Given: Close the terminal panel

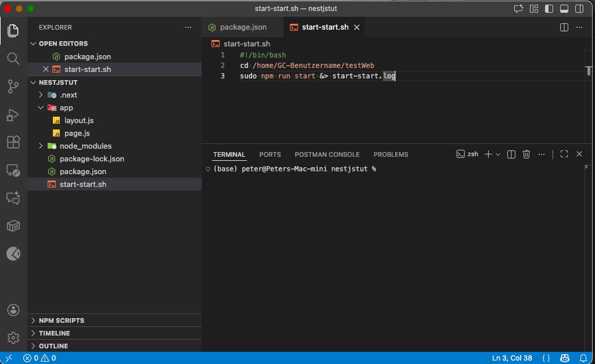Looking at the screenshot, I should [579, 154].
